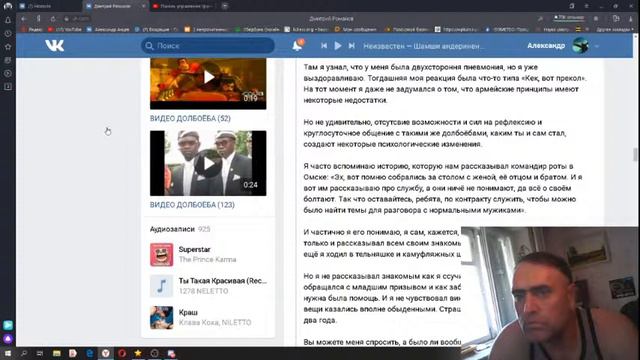
Task: Close the active VK browser tab
Action: [143, 6]
